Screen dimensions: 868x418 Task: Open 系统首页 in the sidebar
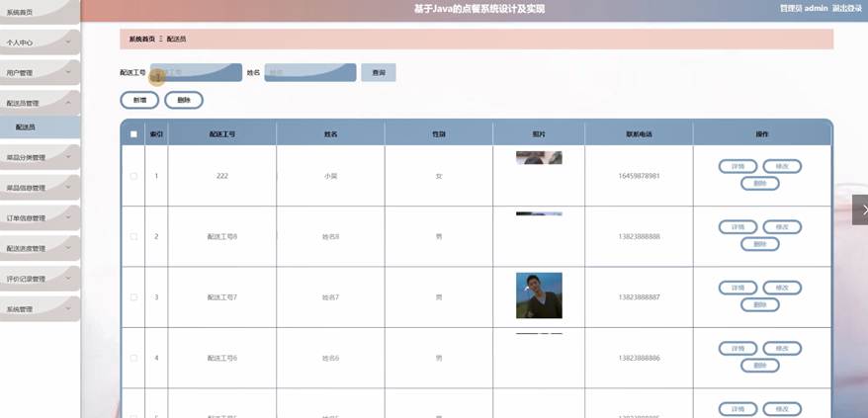click(40, 12)
